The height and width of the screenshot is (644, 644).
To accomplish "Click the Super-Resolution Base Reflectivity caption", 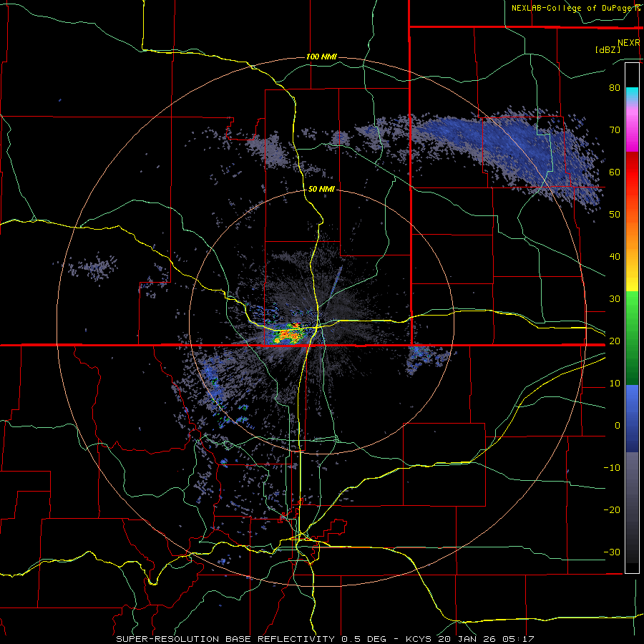I will coord(325,639).
